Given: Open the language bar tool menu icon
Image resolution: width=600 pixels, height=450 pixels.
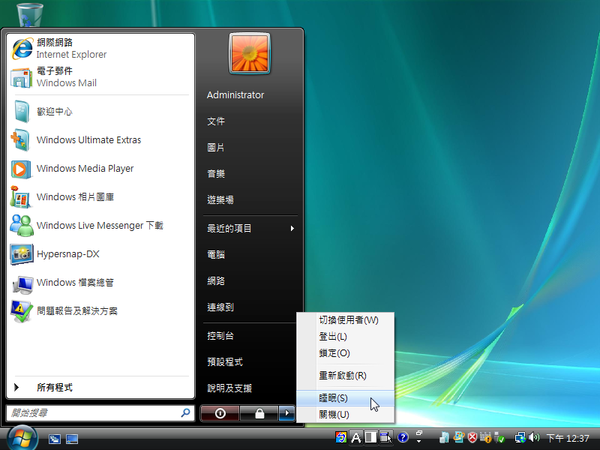Looking at the screenshot, I should (x=386, y=437).
